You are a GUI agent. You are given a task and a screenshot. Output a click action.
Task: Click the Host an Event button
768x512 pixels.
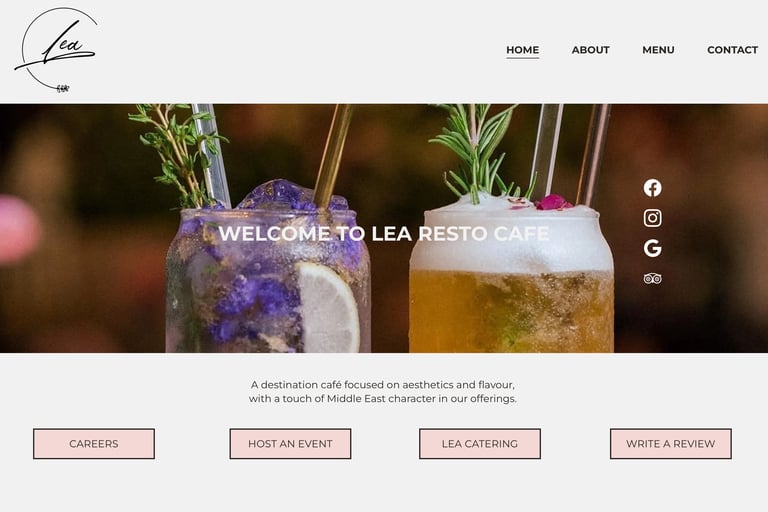point(290,444)
